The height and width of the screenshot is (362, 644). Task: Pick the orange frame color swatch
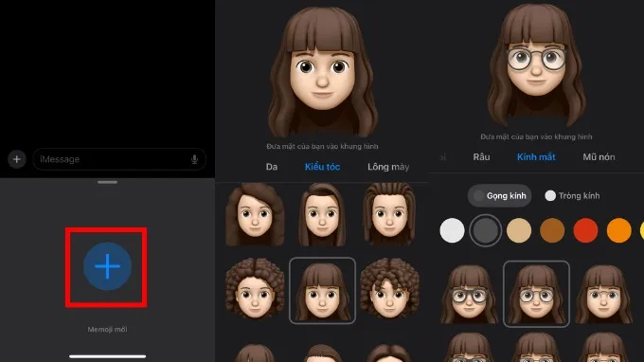point(619,230)
